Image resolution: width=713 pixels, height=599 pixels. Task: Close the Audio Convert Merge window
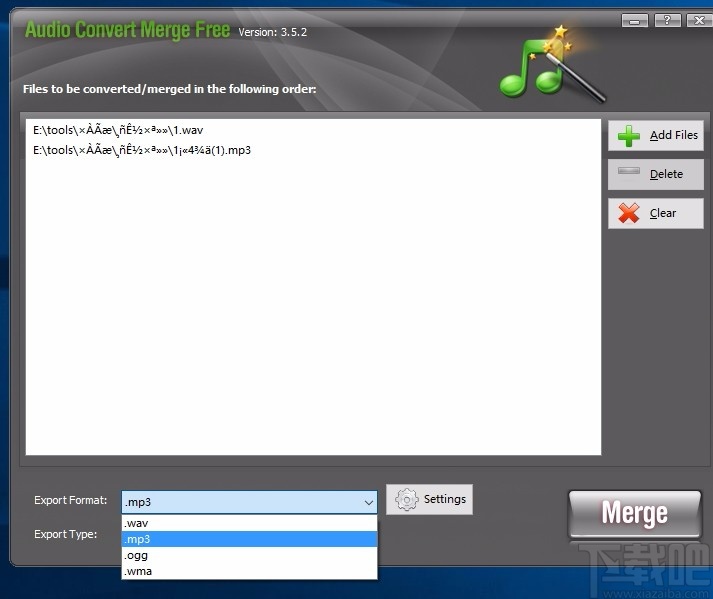tap(699, 20)
